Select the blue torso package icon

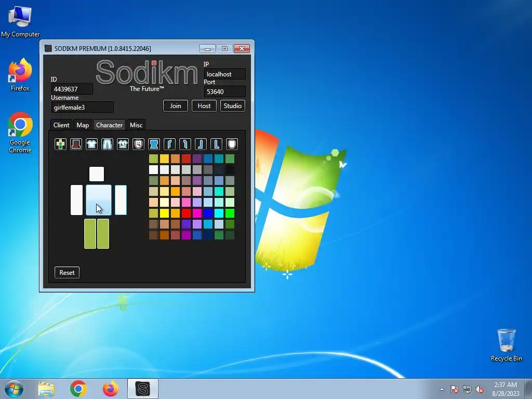154,144
